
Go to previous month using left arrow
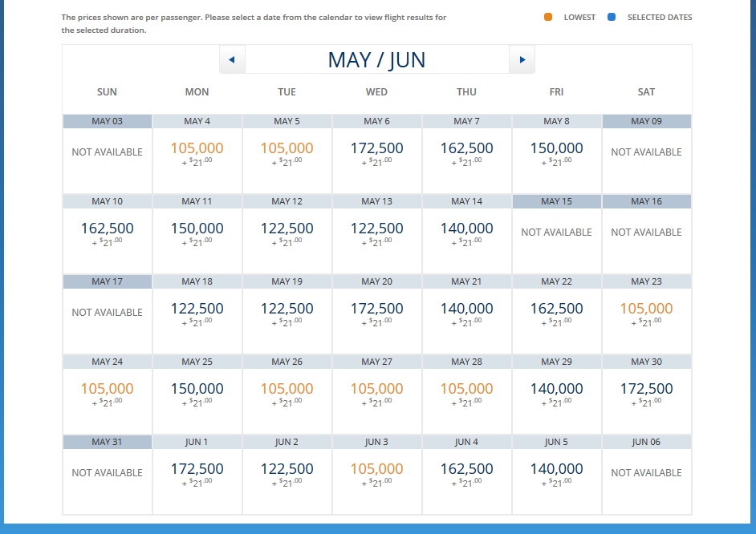232,59
